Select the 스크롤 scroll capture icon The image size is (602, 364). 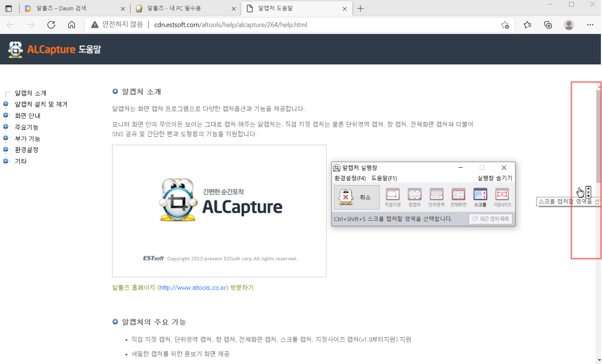pyautogui.click(x=480, y=198)
